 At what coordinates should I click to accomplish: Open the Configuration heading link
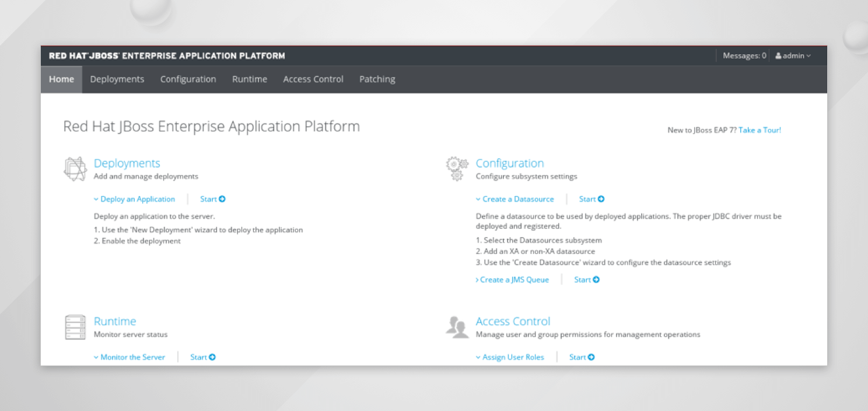point(510,163)
